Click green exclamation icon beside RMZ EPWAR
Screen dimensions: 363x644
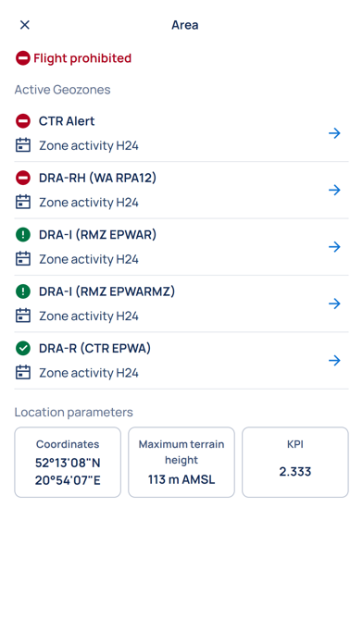(x=23, y=234)
